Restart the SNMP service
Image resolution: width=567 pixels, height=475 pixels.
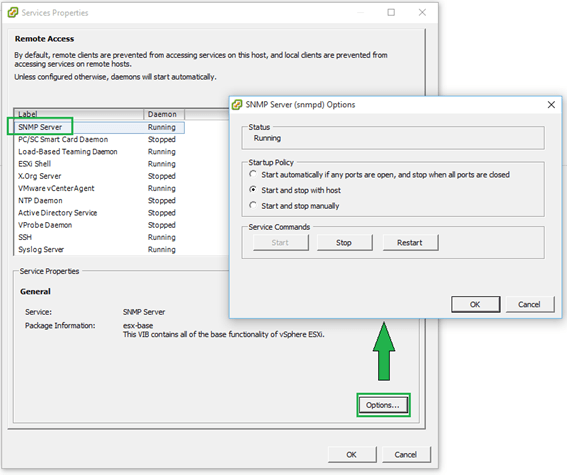[410, 243]
